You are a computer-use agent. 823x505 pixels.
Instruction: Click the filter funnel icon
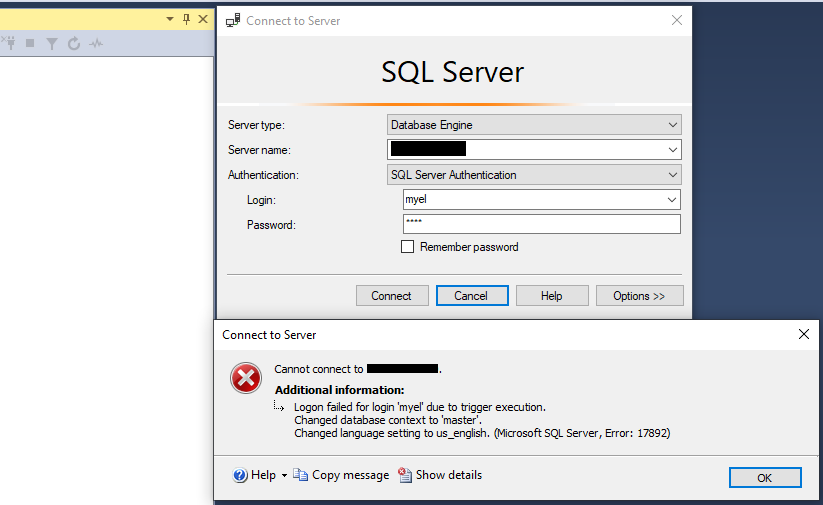tap(52, 44)
